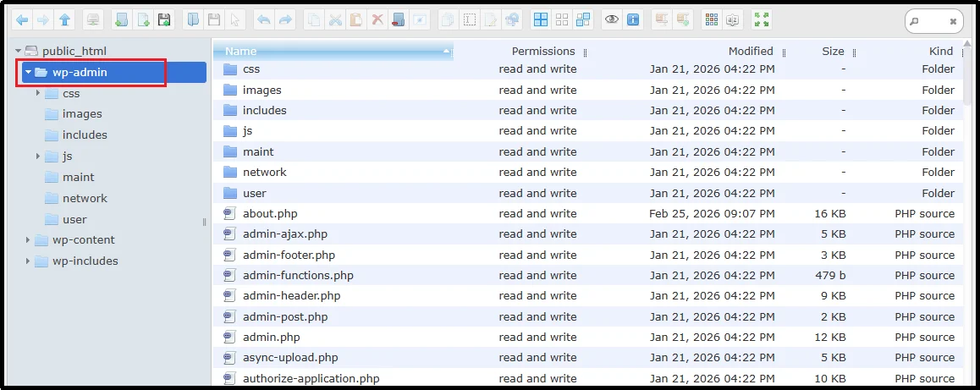Screen dimensions: 980x390
Task: Click the a-z sort icon
Action: click(733, 20)
